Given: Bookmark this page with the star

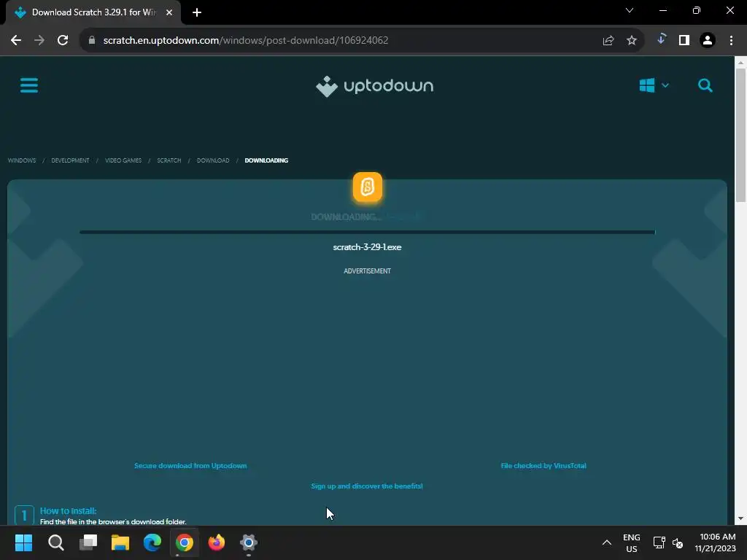Looking at the screenshot, I should [x=632, y=41].
